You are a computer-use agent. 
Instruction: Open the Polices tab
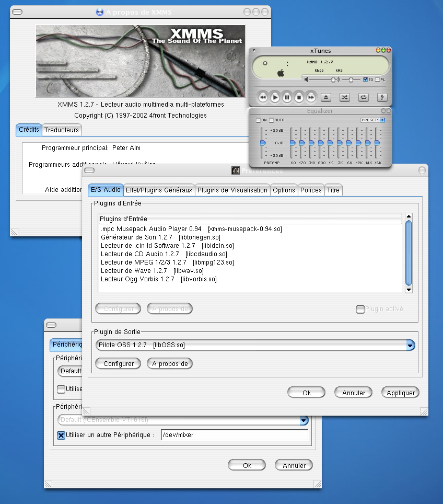311,190
